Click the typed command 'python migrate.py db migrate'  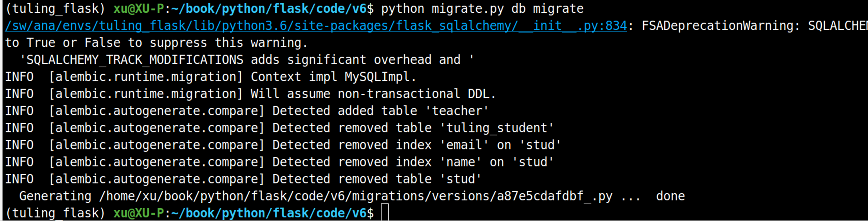482,9
